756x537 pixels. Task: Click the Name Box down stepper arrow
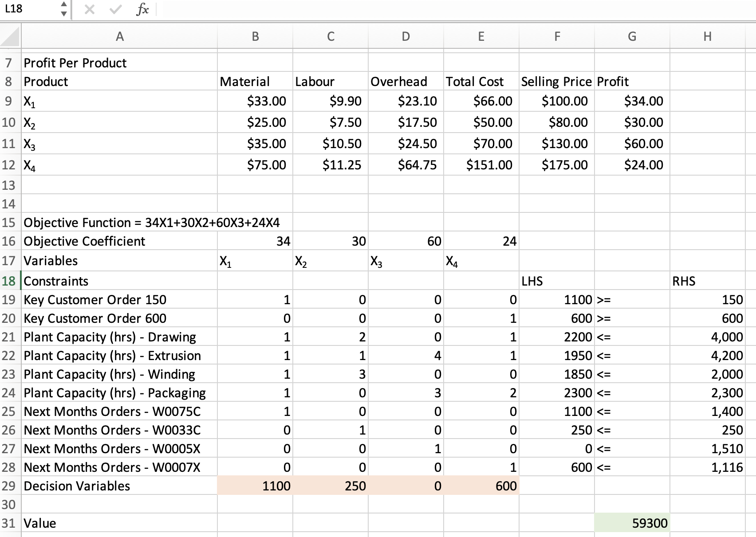(x=63, y=14)
